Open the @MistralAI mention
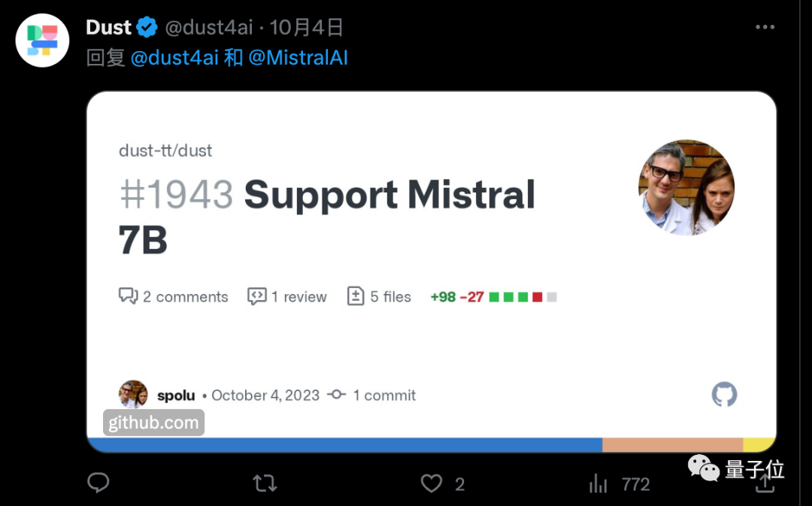 tap(299, 57)
